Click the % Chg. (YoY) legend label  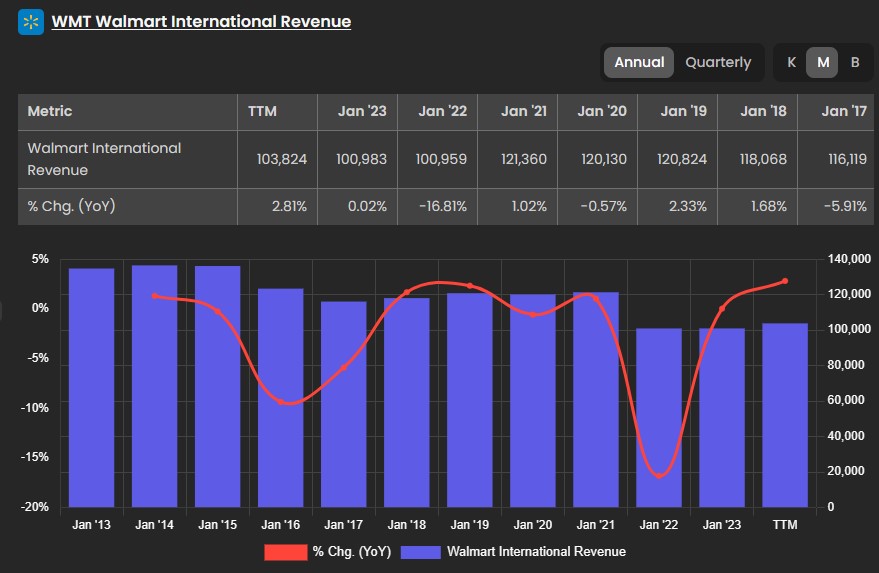click(351, 552)
